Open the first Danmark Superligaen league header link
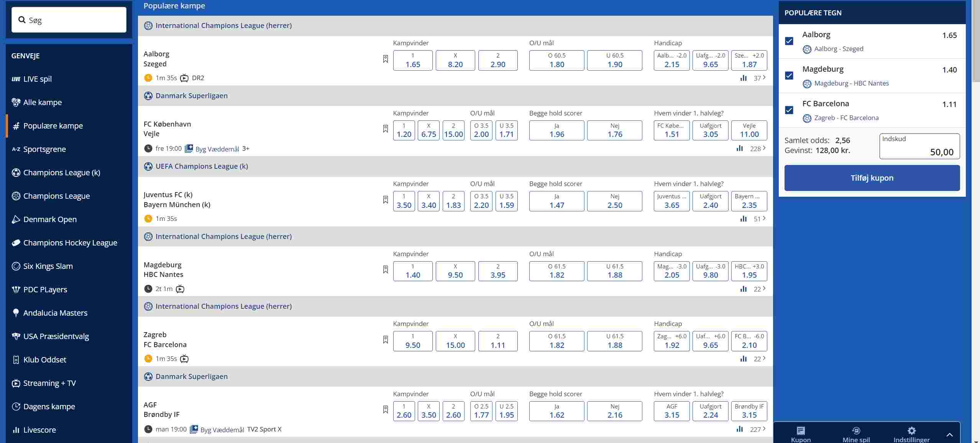Screen dimensions: 980x443 point(191,96)
